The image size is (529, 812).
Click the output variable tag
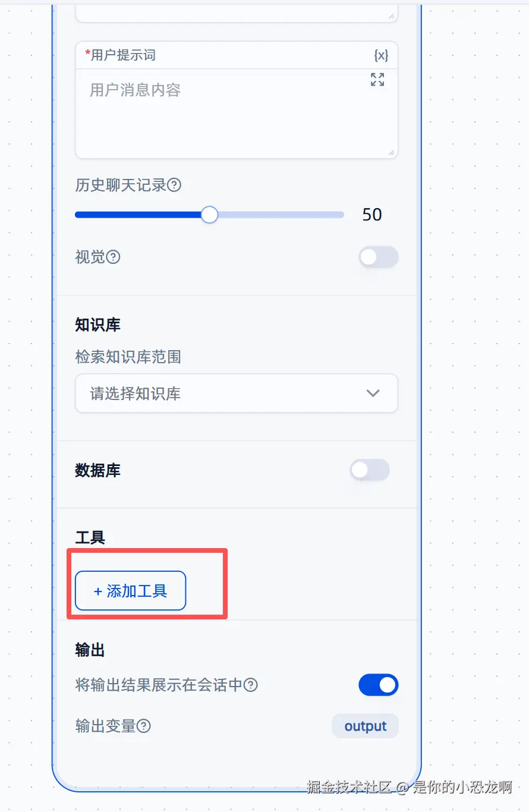(365, 726)
